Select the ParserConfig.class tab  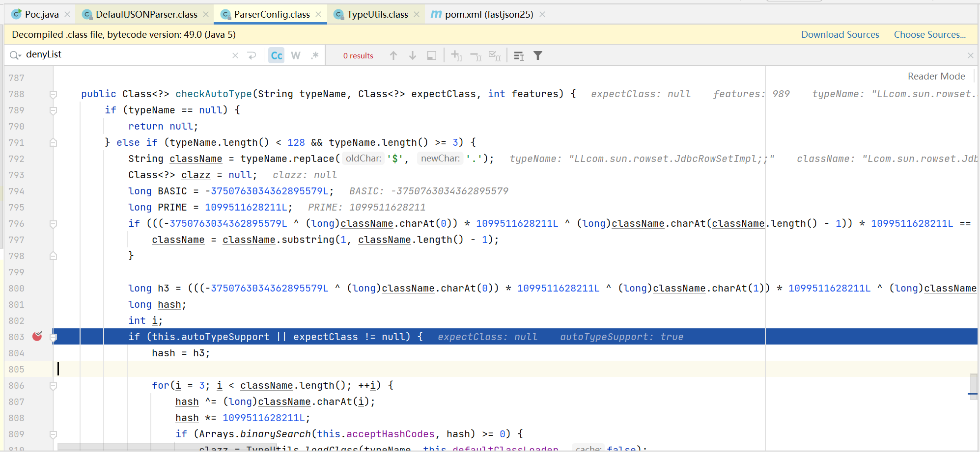[x=272, y=14]
